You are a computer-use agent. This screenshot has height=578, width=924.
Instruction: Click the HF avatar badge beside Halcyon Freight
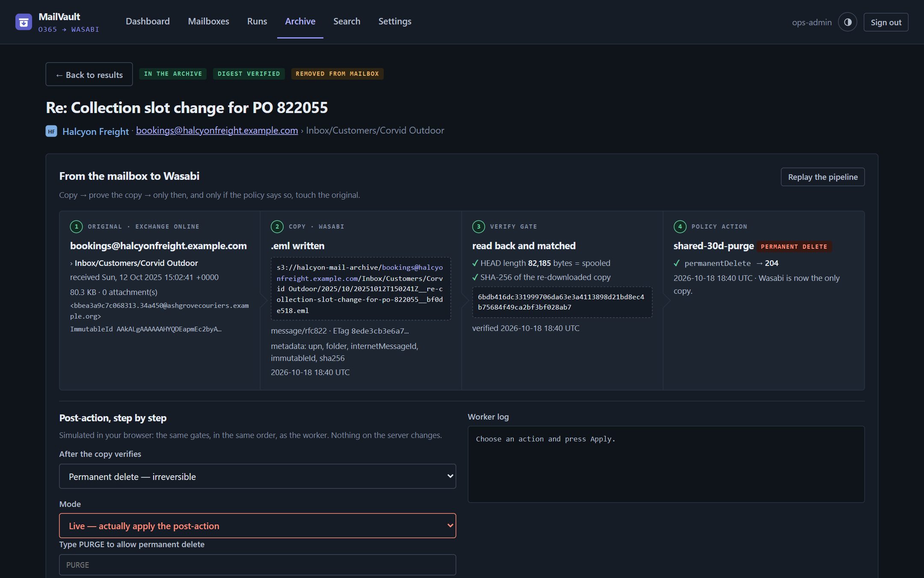51,131
